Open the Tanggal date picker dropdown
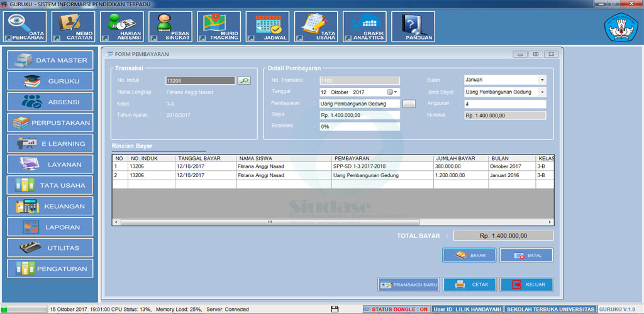 (392, 92)
